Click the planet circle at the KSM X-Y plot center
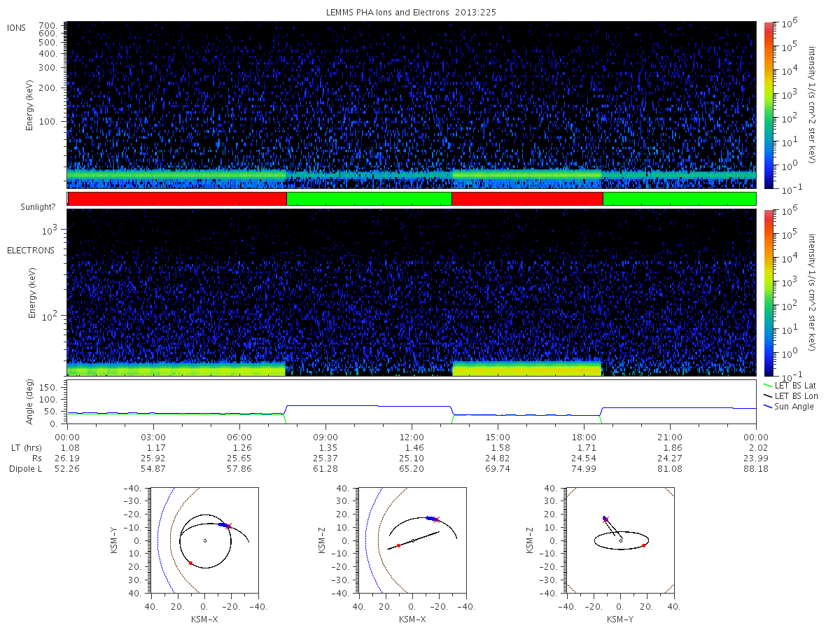The height and width of the screenshot is (630, 840). tap(204, 540)
